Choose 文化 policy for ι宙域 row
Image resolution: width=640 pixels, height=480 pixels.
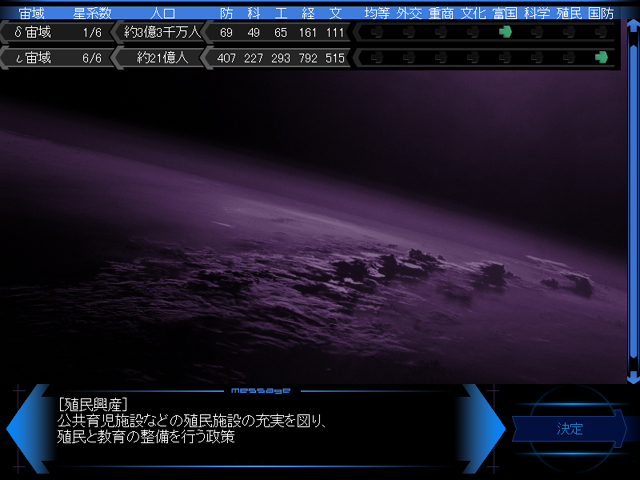pyautogui.click(x=473, y=58)
